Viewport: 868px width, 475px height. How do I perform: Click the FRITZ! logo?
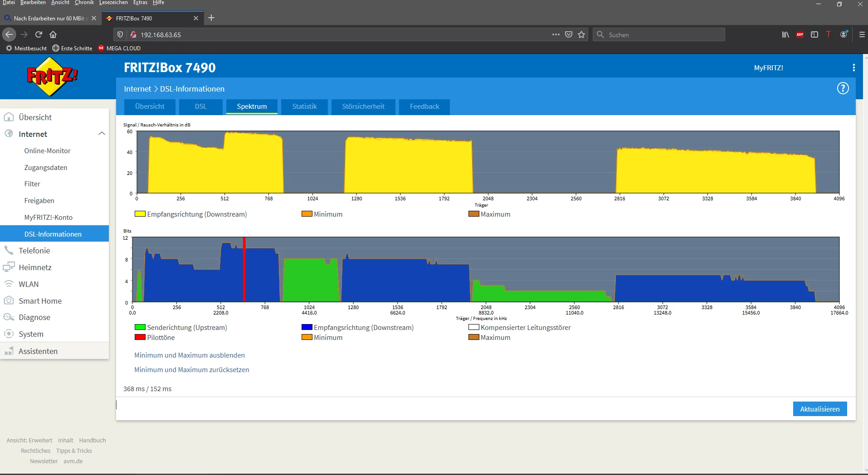click(52, 77)
